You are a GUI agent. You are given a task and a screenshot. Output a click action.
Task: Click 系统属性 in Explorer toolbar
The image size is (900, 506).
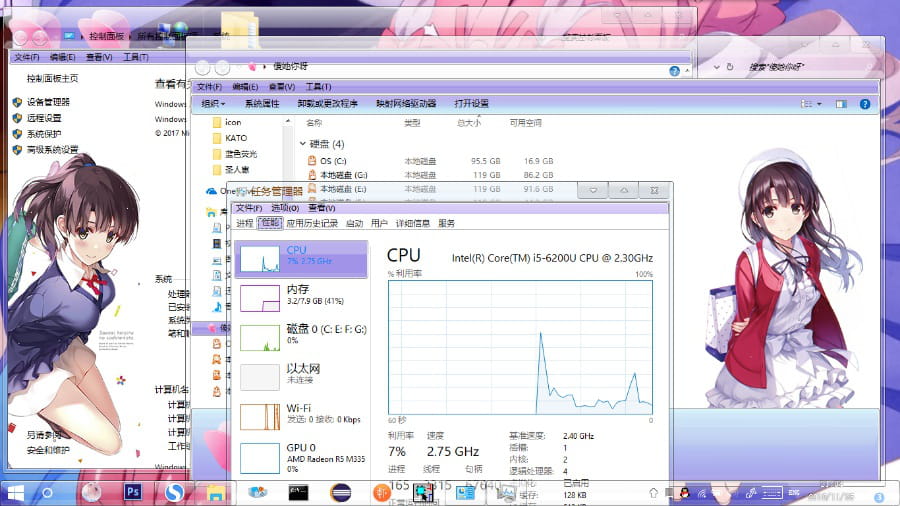click(x=262, y=104)
